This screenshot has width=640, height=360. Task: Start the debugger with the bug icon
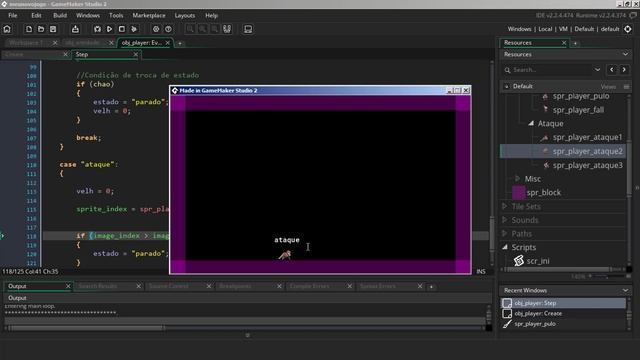tap(97, 29)
